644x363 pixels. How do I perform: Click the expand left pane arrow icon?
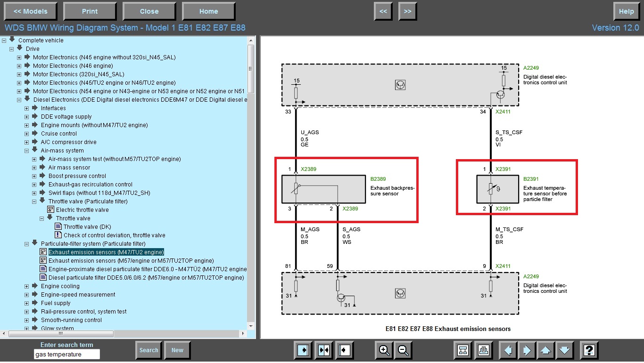tap(303, 350)
